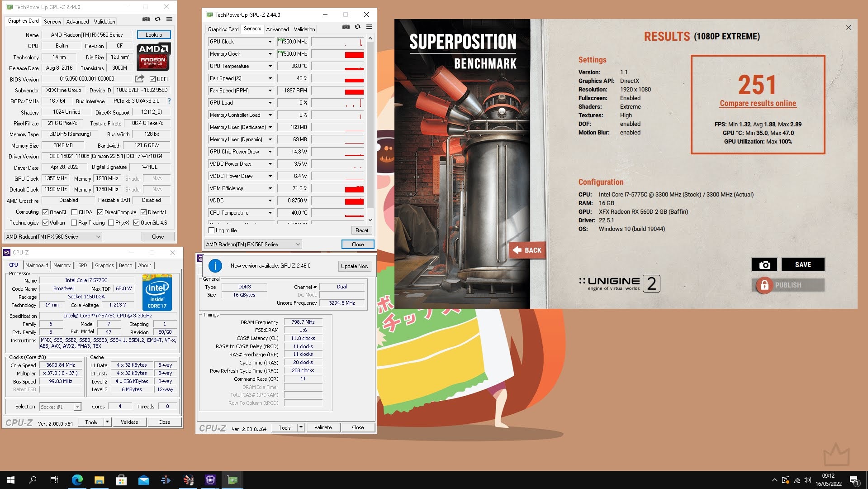Open the GPU Temperature sensor dropdown arrow
Image resolution: width=868 pixels, height=489 pixels.
270,66
